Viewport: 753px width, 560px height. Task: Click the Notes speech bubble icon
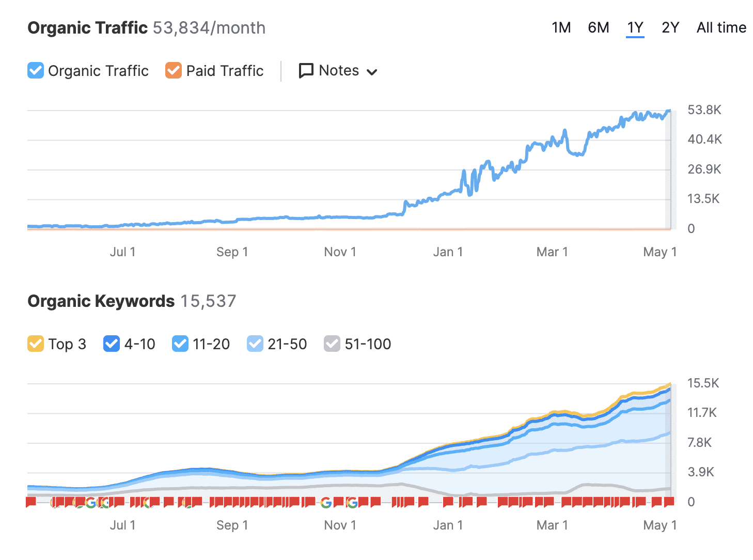coord(306,71)
